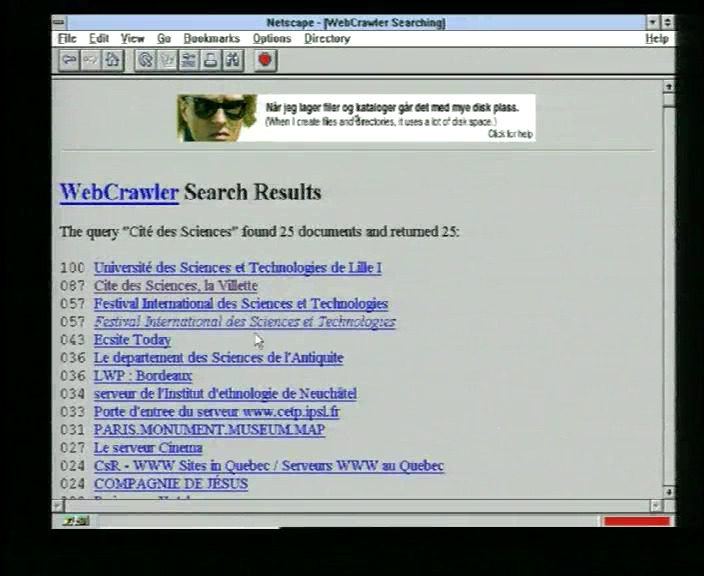Click the query result summary text
The height and width of the screenshot is (576, 704).
tap(260, 232)
